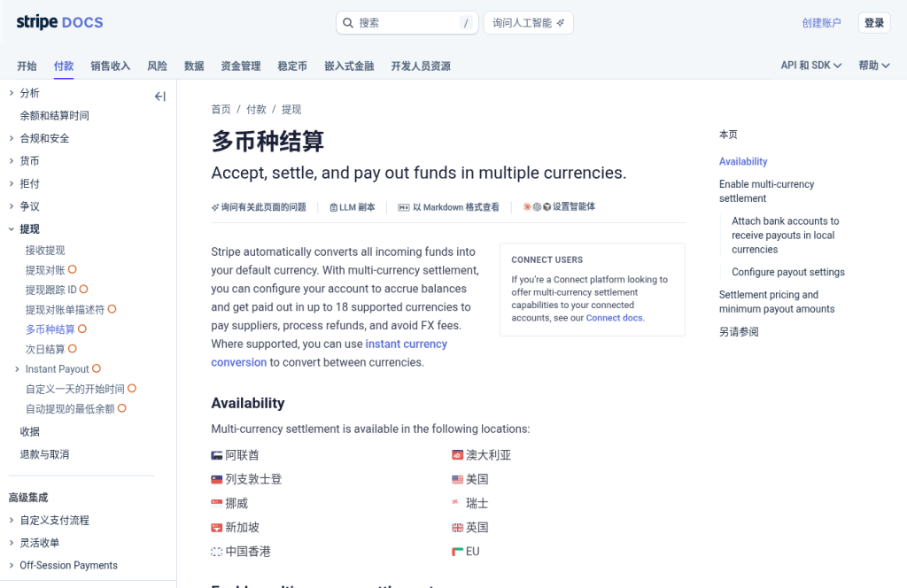Expand the 争议 sidebar section
The width and height of the screenshot is (907, 588).
[11, 205]
